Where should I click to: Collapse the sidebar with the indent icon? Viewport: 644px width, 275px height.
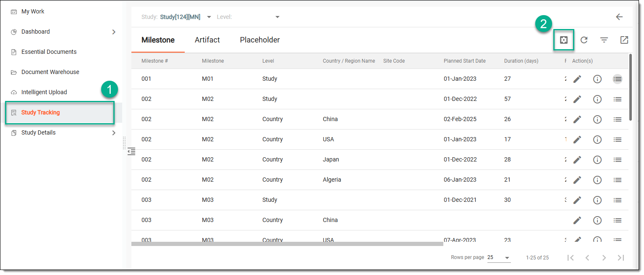[131, 151]
